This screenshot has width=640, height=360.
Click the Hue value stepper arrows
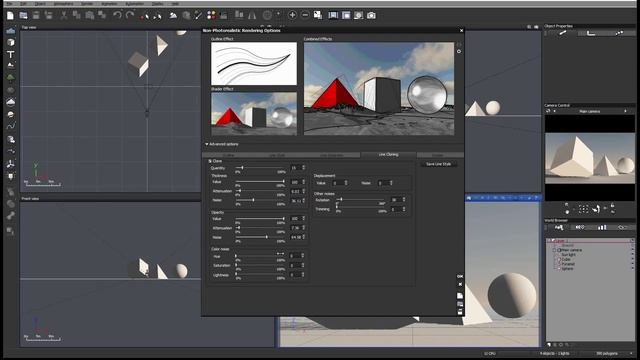click(x=303, y=256)
